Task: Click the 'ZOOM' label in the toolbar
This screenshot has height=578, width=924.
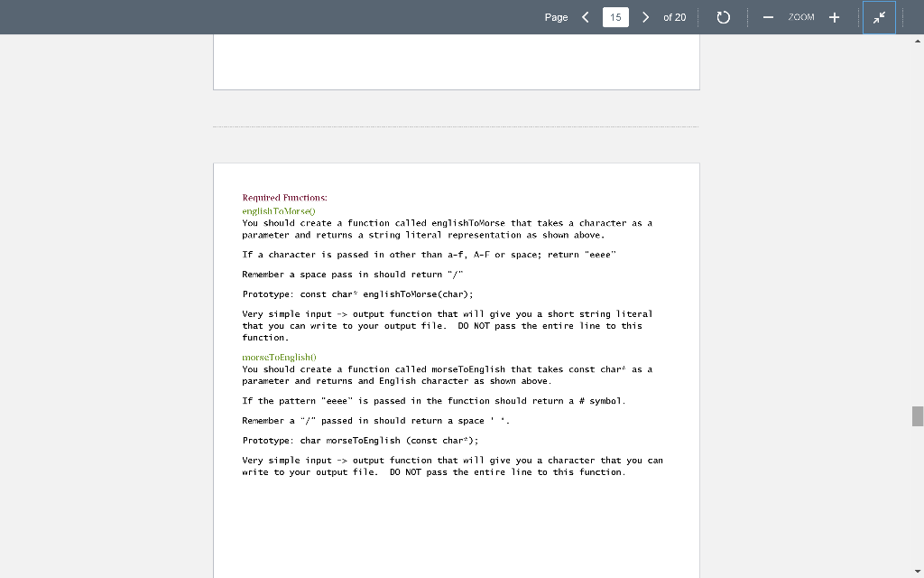Action: click(801, 16)
